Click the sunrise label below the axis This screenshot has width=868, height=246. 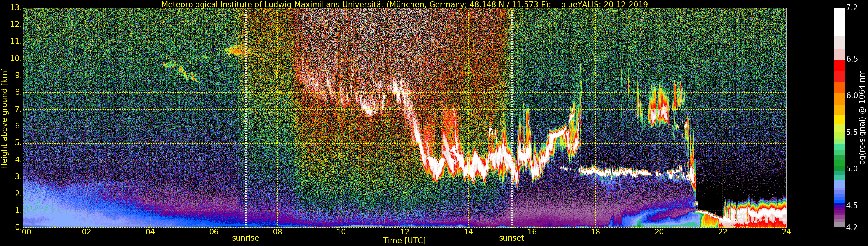(x=246, y=238)
